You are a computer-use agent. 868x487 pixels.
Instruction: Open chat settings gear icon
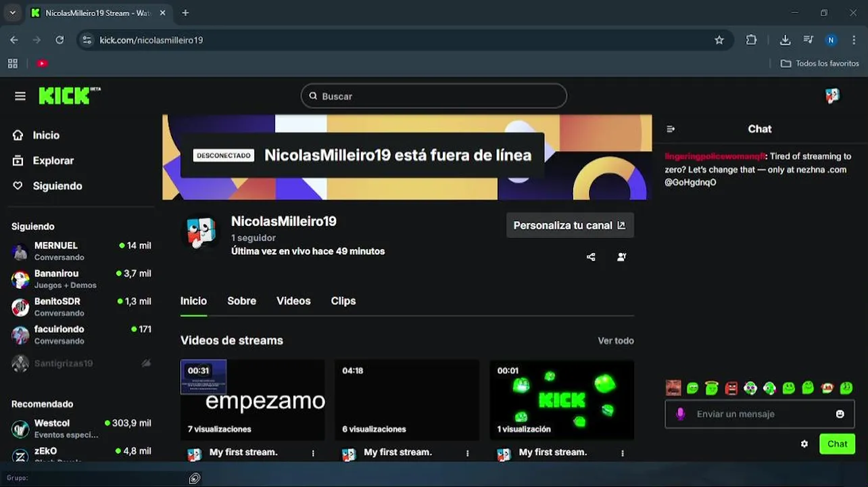pyautogui.click(x=804, y=444)
